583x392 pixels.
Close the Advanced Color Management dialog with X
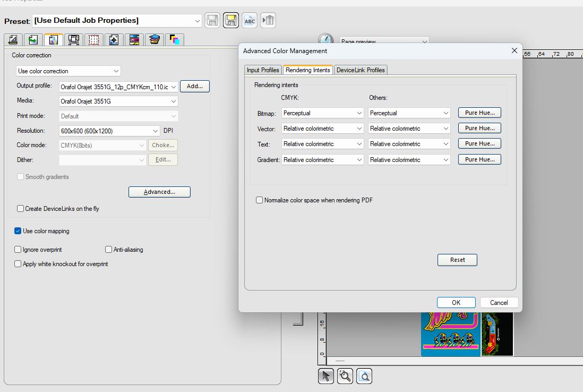(x=514, y=50)
